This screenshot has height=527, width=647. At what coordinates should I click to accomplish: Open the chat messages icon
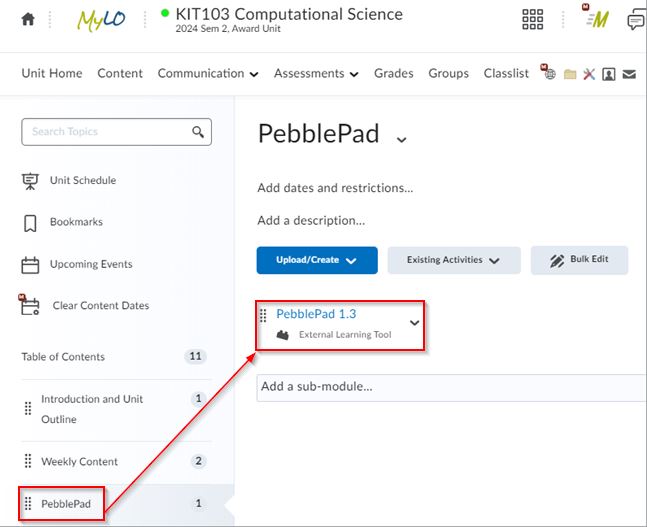pos(635,20)
